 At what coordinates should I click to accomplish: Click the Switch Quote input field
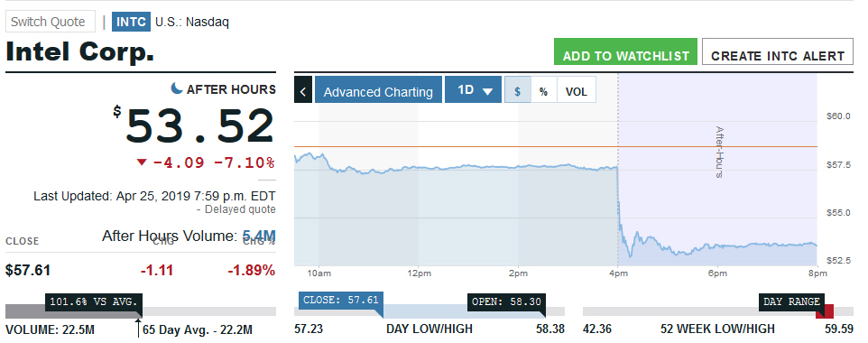coord(51,23)
